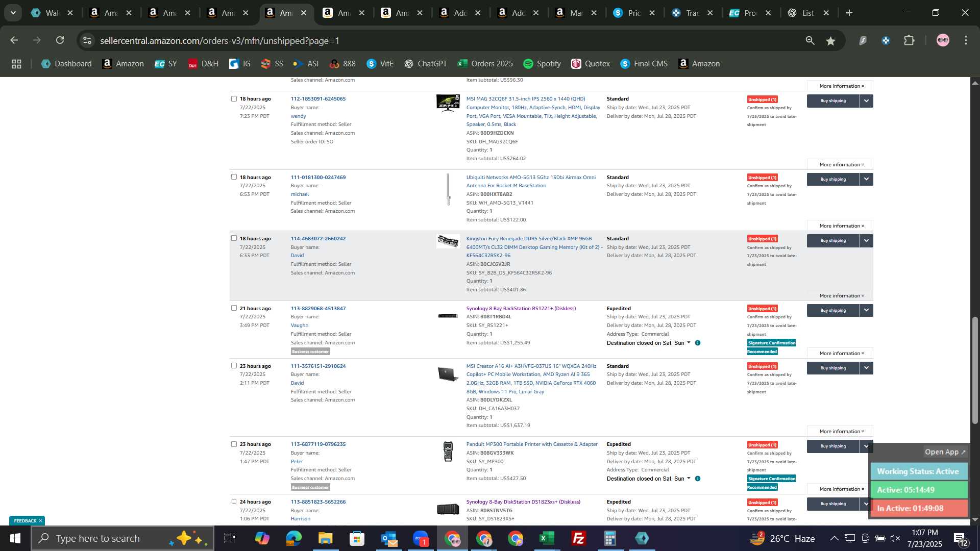The width and height of the screenshot is (980, 551).
Task: Open the notification center icon
Action: coord(960,539)
